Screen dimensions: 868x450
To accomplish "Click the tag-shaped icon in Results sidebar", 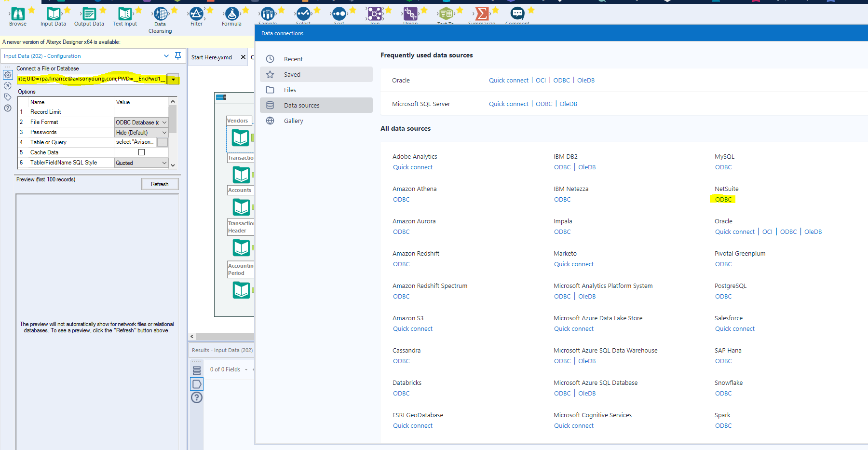I will click(197, 384).
